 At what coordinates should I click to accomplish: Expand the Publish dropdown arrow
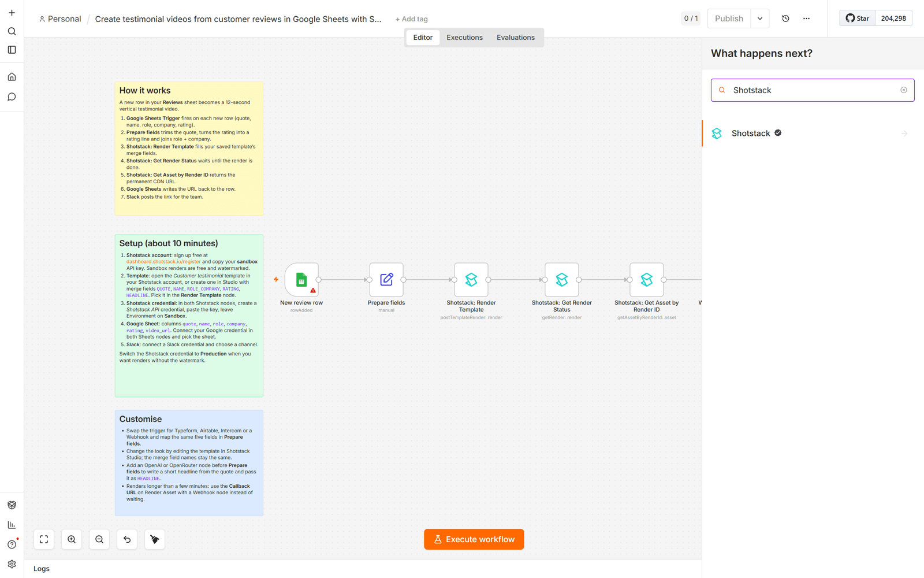coord(760,18)
